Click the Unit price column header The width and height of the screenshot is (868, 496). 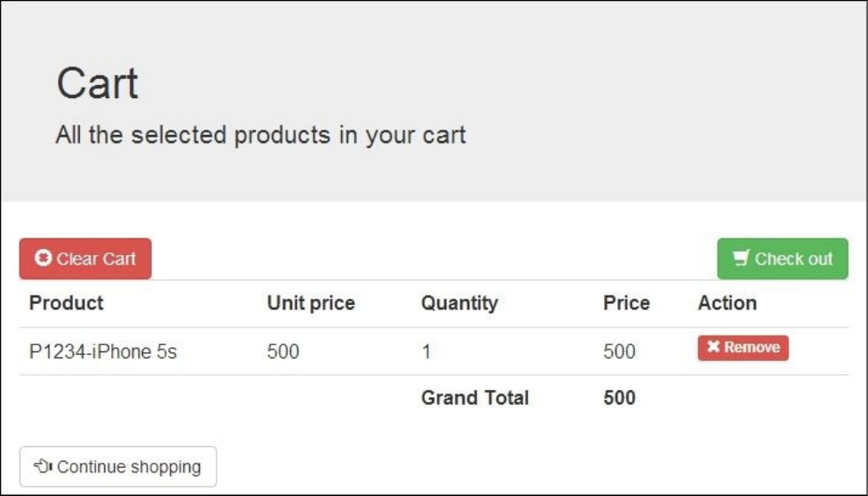310,303
